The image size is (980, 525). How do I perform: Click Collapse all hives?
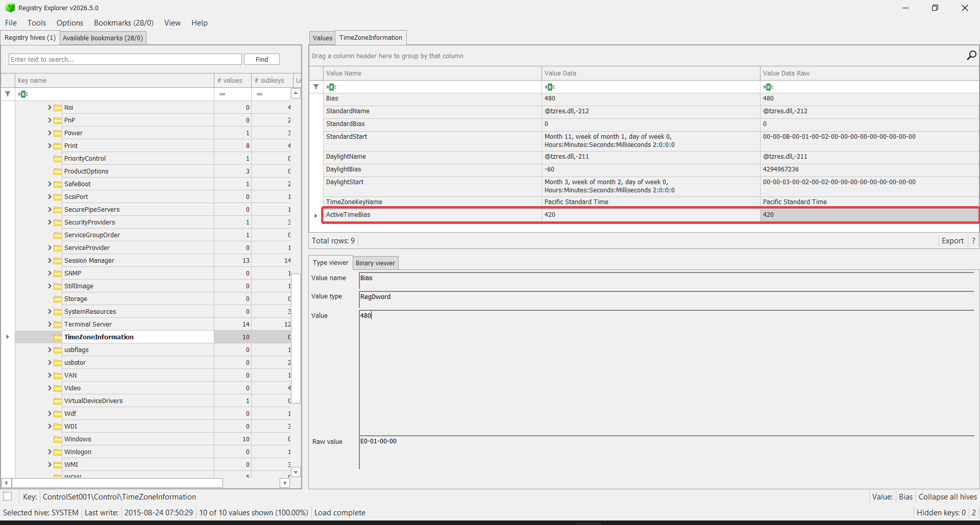pos(947,497)
